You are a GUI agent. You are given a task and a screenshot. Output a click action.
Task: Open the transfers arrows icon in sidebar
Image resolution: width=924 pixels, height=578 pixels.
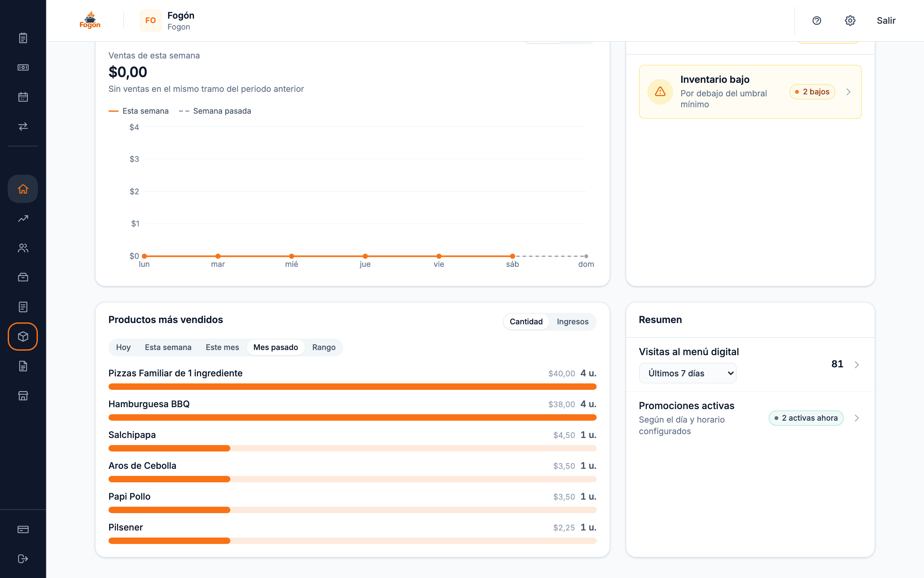tap(23, 126)
